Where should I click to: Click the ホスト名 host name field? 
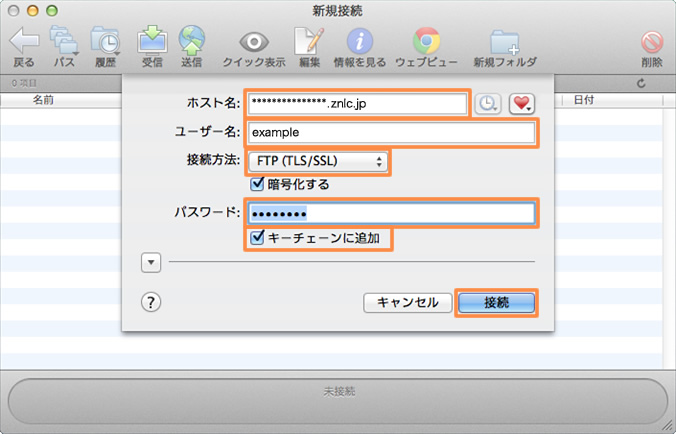point(357,103)
